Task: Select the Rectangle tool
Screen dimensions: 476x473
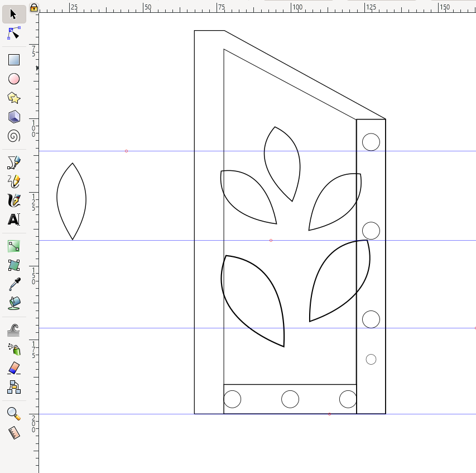Action: point(13,59)
